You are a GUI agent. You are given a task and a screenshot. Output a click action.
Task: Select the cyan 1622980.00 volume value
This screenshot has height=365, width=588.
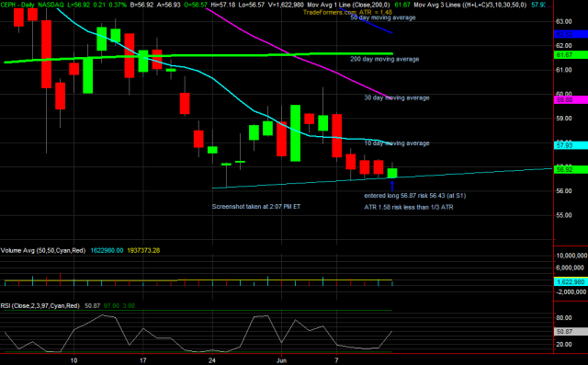coord(107,251)
